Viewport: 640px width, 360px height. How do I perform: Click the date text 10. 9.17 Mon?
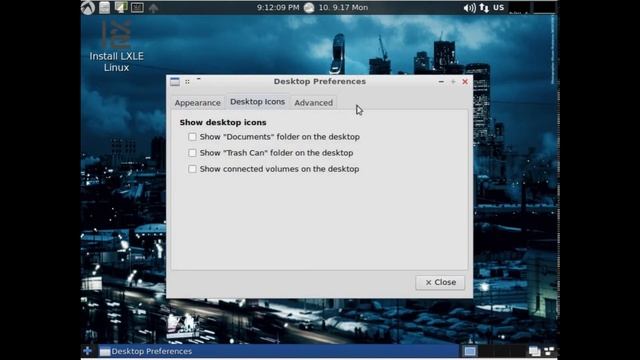(343, 8)
